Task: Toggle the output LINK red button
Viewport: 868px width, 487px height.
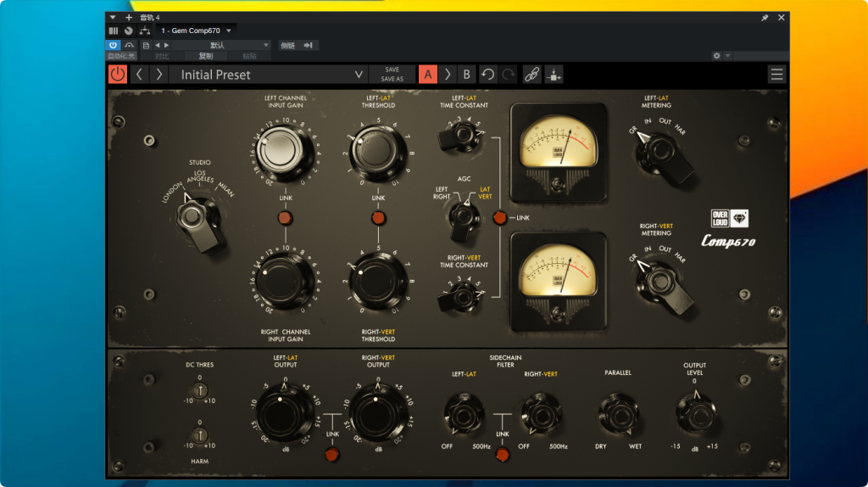Action: (x=332, y=455)
